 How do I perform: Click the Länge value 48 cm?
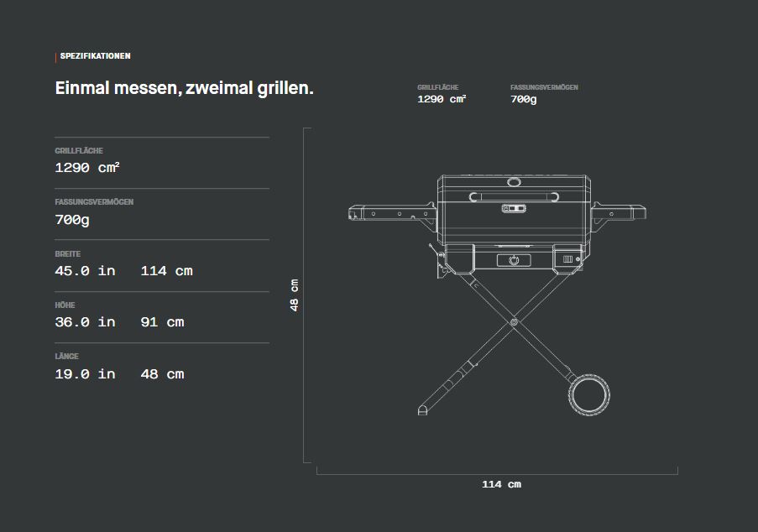[x=162, y=374]
